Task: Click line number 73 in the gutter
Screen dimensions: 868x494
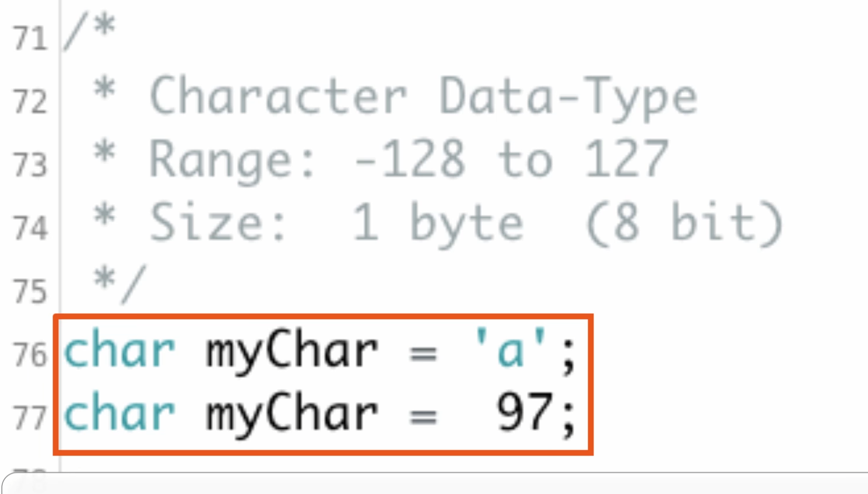Action: pyautogui.click(x=30, y=164)
